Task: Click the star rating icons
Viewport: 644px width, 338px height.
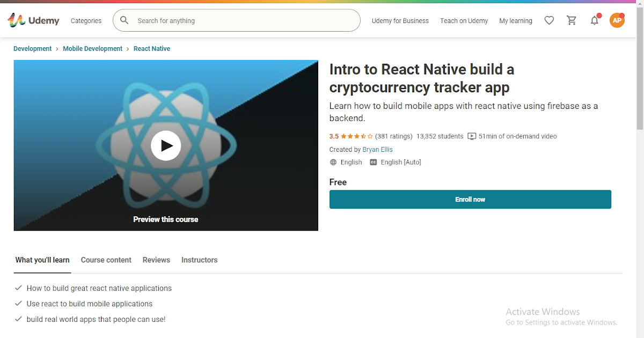Action: point(357,136)
